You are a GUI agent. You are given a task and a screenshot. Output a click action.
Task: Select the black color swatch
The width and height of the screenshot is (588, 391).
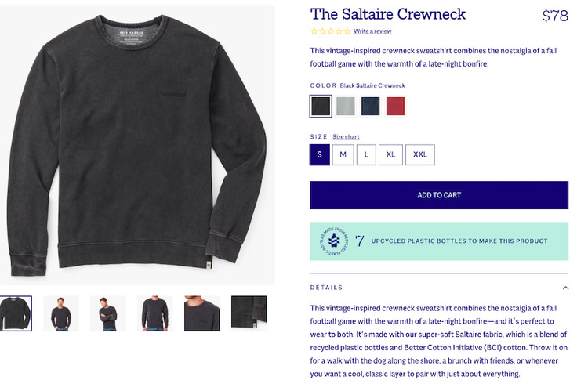pyautogui.click(x=321, y=106)
